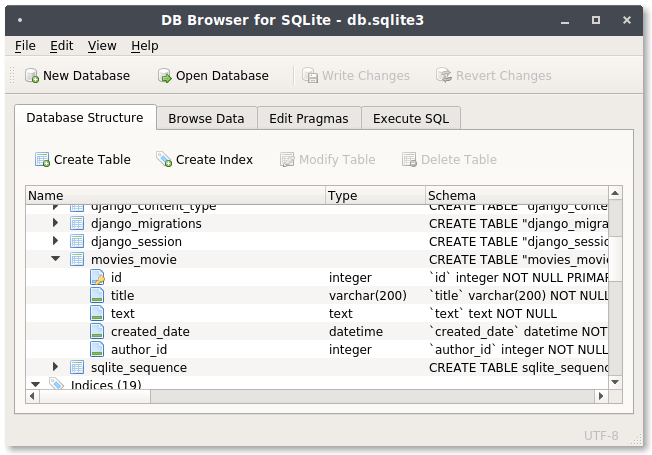Screen dimensions: 652x455
Task: Click the Open Database button label
Action: 222,76
